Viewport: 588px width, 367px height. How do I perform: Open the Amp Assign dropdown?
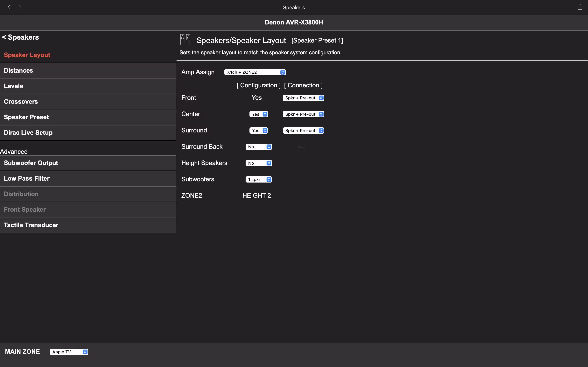click(x=255, y=72)
